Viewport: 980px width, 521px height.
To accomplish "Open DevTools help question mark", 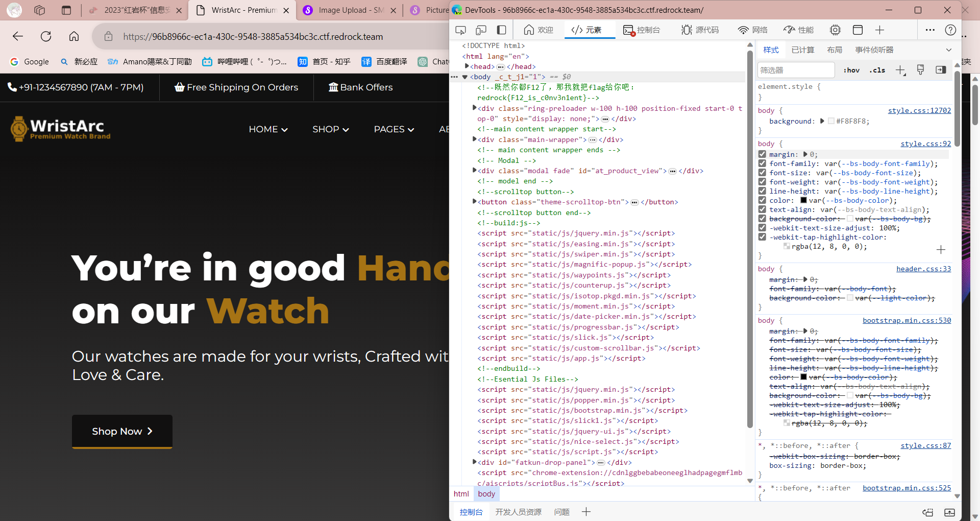I will [x=950, y=30].
